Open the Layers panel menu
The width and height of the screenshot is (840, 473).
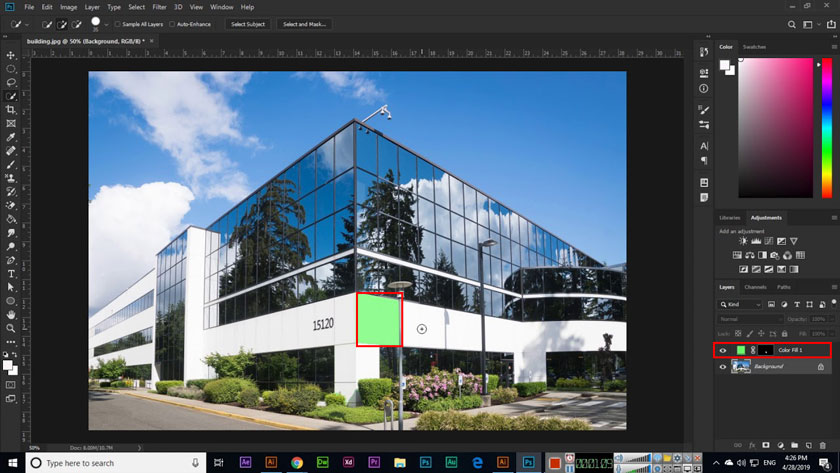tap(834, 287)
